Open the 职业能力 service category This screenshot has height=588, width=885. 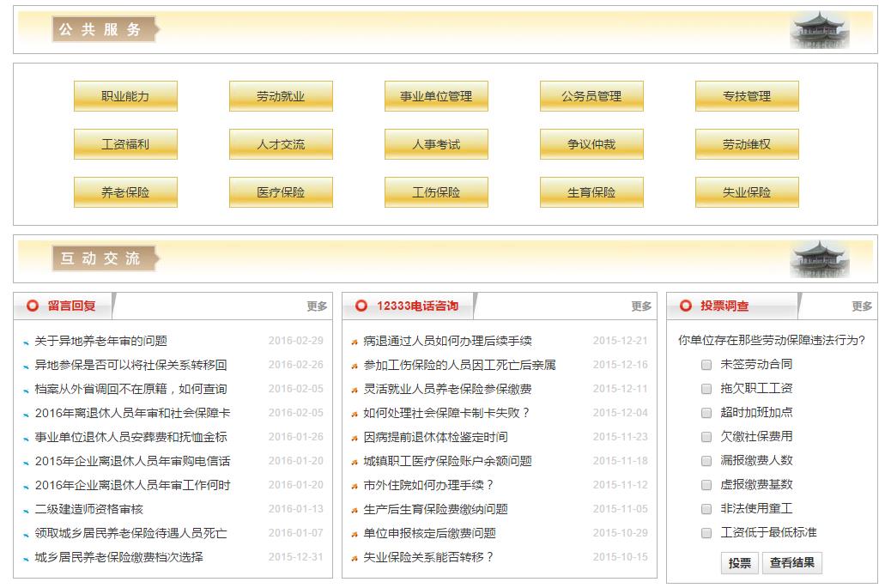coord(125,96)
